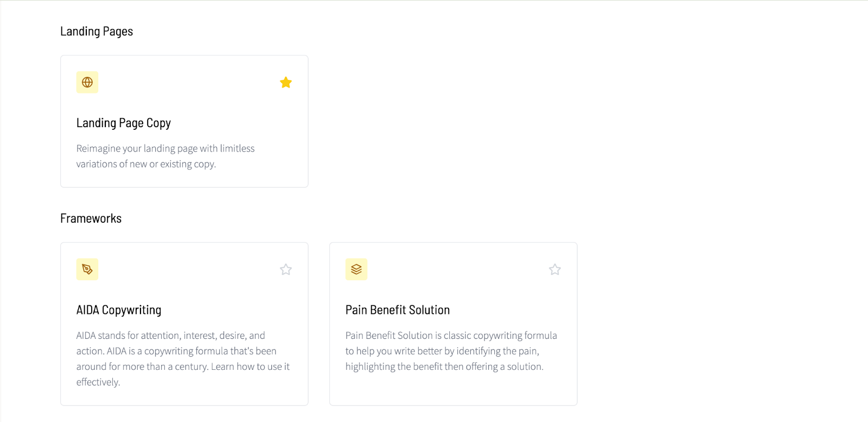
Task: Open the Landing Page Copy title
Action: [x=124, y=123]
